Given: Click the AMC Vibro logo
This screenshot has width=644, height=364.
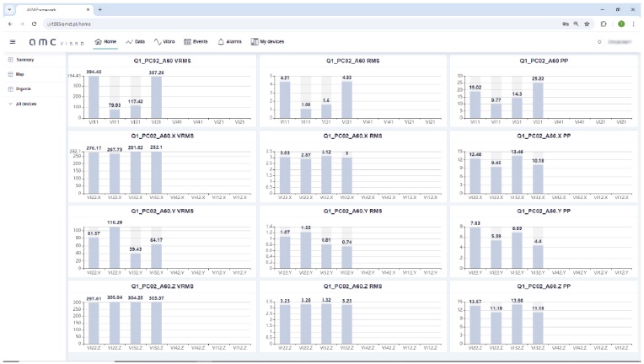Looking at the screenshot, I should tap(56, 41).
